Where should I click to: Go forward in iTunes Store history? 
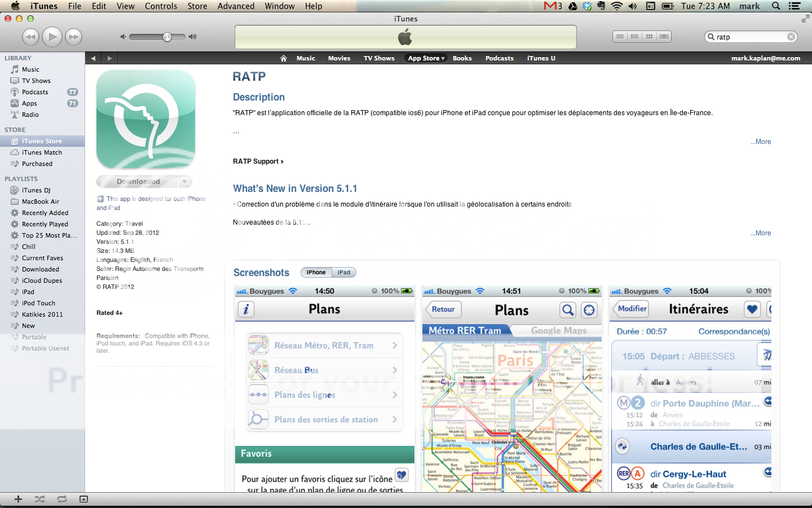pos(109,58)
